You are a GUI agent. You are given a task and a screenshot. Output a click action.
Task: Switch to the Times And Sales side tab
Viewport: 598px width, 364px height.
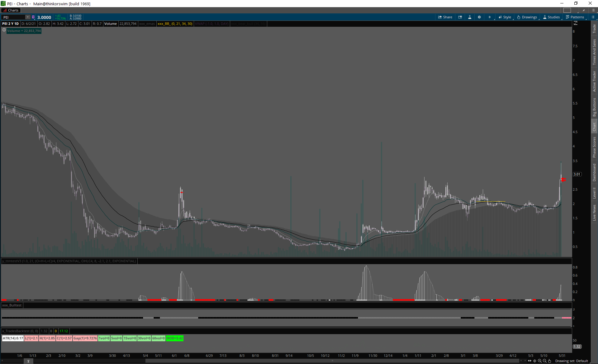[594, 52]
